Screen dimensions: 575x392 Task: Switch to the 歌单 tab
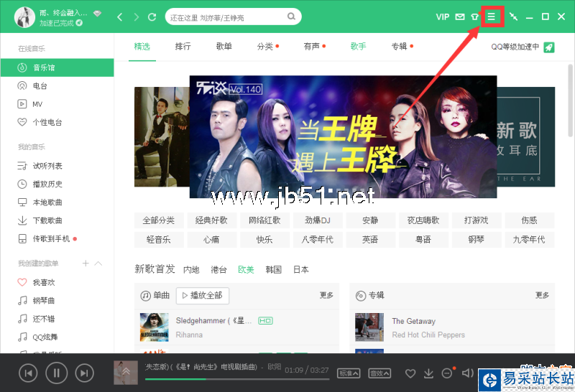224,47
